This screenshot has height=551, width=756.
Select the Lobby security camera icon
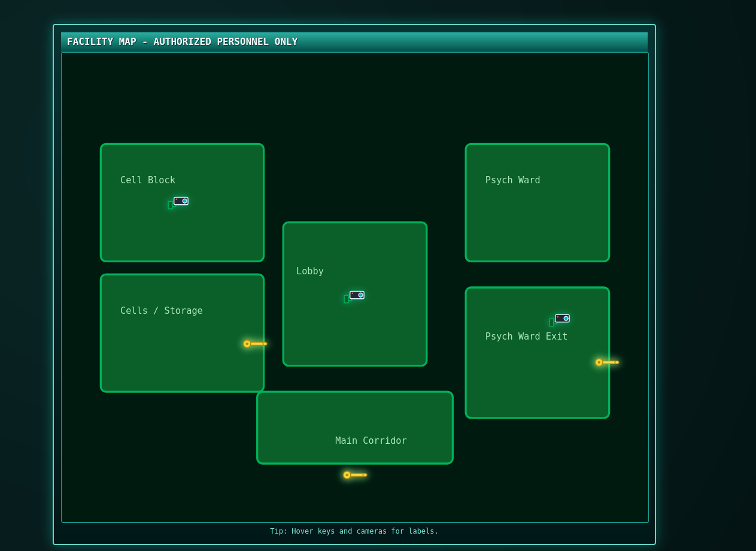[x=356, y=296]
